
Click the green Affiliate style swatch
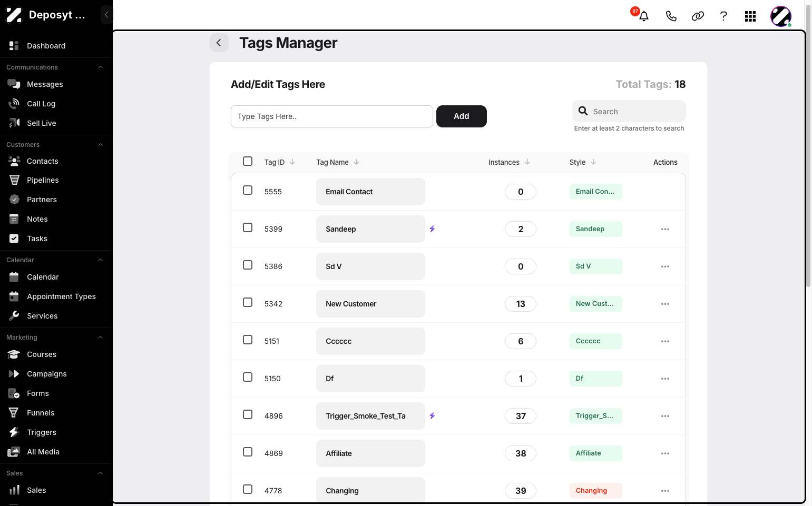point(595,453)
